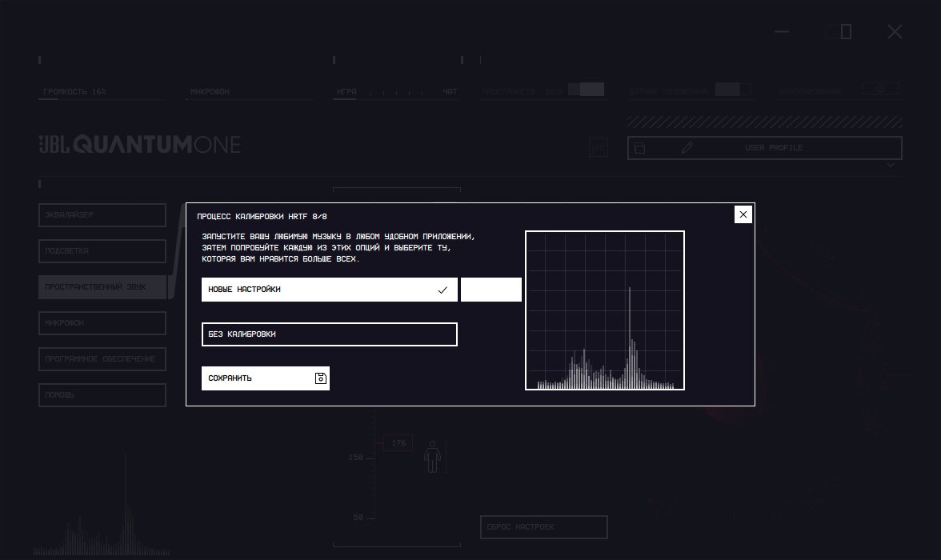Toggle the датчик положения switch
The image size is (941, 560).
tap(733, 90)
